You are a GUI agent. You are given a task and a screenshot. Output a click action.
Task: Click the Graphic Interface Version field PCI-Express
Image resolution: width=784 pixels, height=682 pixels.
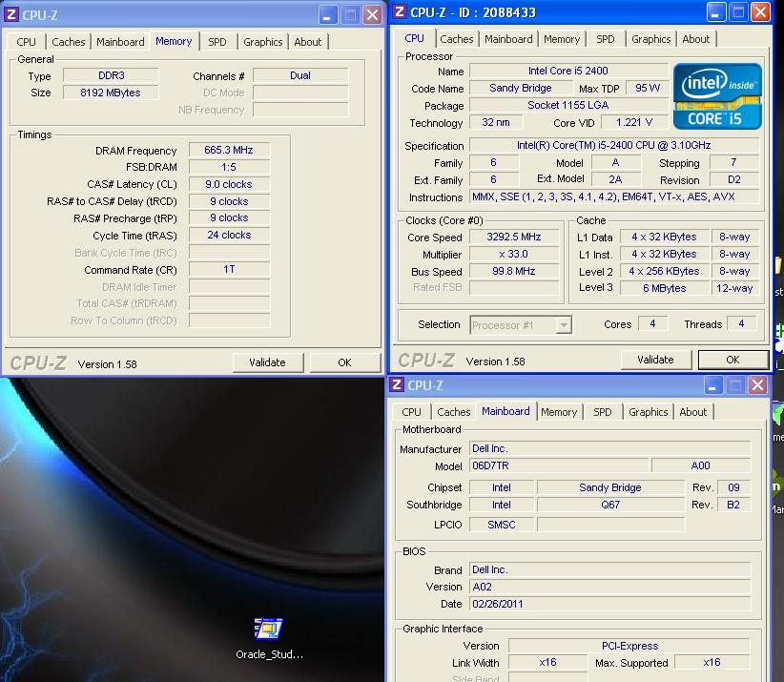[629, 646]
